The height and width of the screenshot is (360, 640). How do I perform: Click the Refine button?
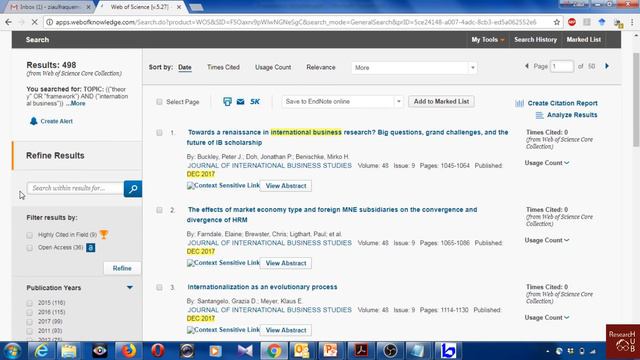(x=122, y=268)
